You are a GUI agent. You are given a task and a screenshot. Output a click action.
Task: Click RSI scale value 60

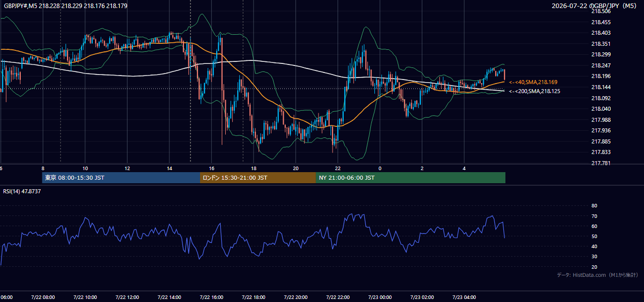coord(594,226)
